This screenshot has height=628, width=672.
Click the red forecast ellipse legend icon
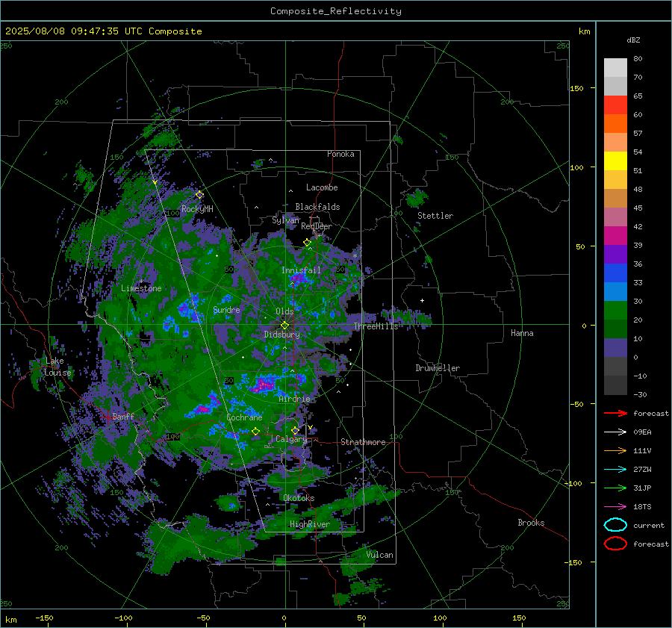pos(615,544)
